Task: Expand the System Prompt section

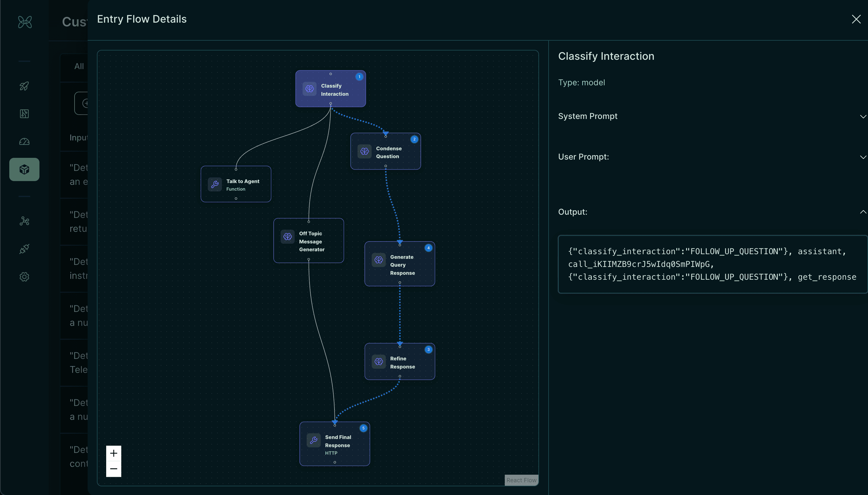Action: click(x=863, y=116)
